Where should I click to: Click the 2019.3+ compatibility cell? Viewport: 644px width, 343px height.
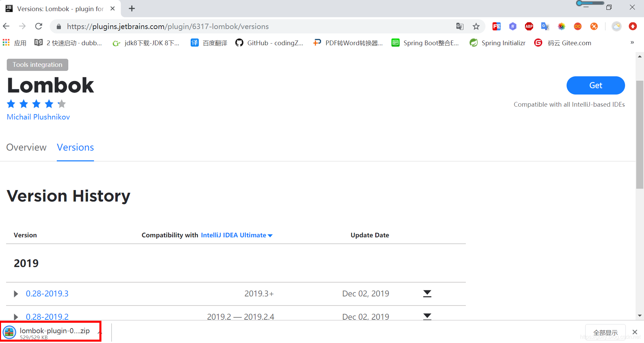point(259,294)
